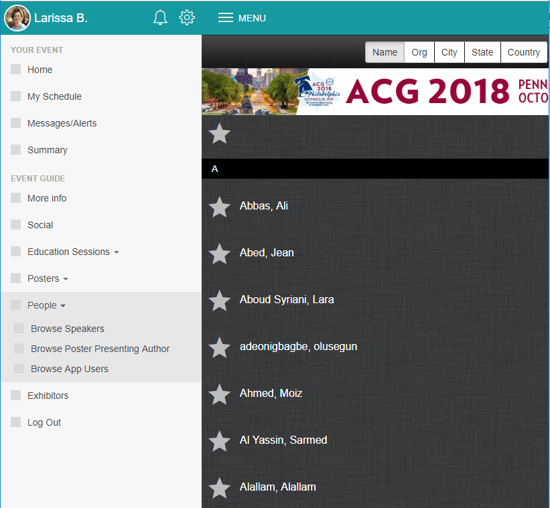Favorite Ahmed, Moiz with star
The height and width of the screenshot is (508, 550).
click(x=220, y=394)
